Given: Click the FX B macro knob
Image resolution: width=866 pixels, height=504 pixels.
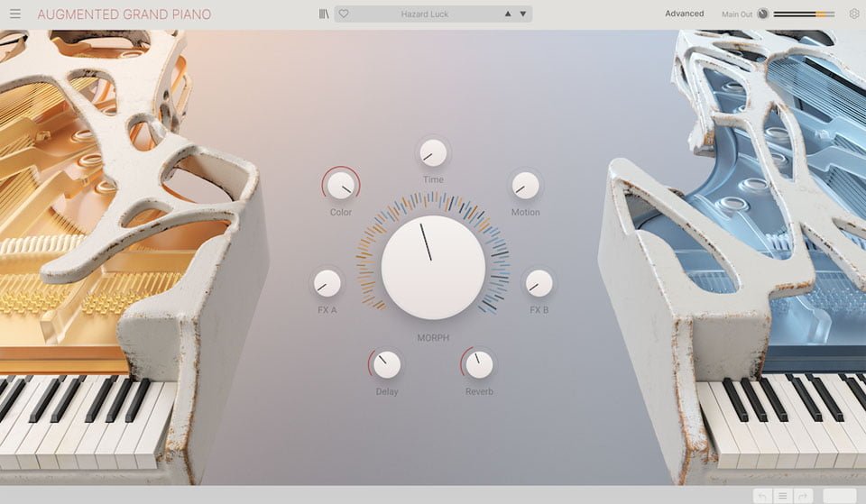Looking at the screenshot, I should pyautogui.click(x=539, y=283).
